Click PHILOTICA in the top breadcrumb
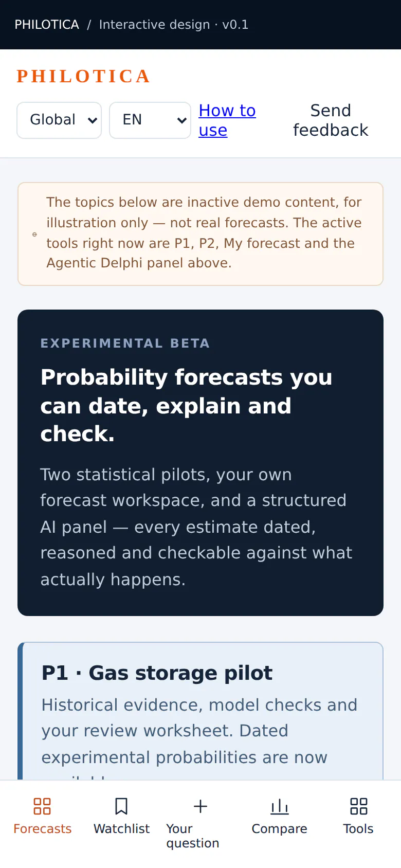 (x=47, y=25)
